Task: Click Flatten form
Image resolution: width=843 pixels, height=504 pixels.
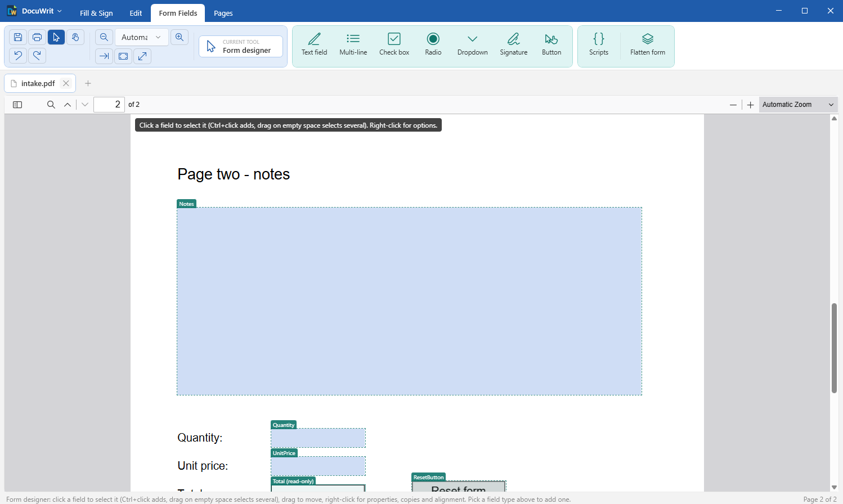Action: pos(648,44)
